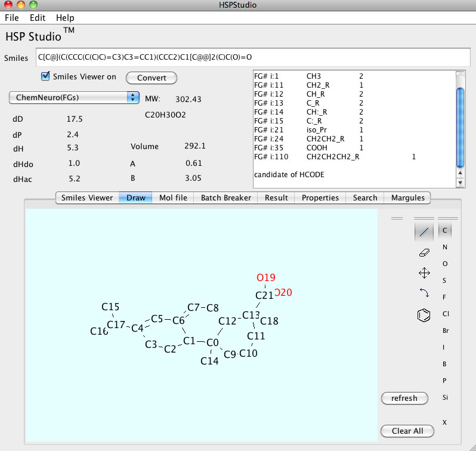Toggle Smiles Viewer on checkbox
Viewport: 476px width, 451px height.
[45, 76]
